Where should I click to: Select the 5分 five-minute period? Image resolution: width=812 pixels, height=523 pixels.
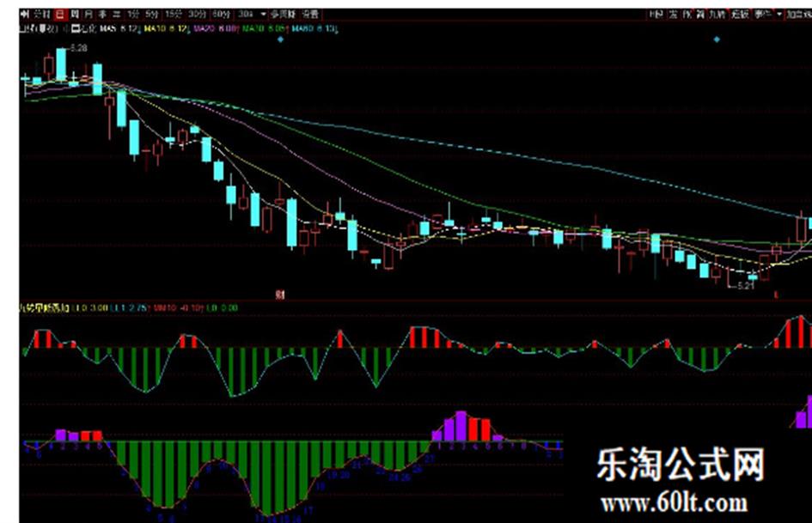[x=151, y=15]
